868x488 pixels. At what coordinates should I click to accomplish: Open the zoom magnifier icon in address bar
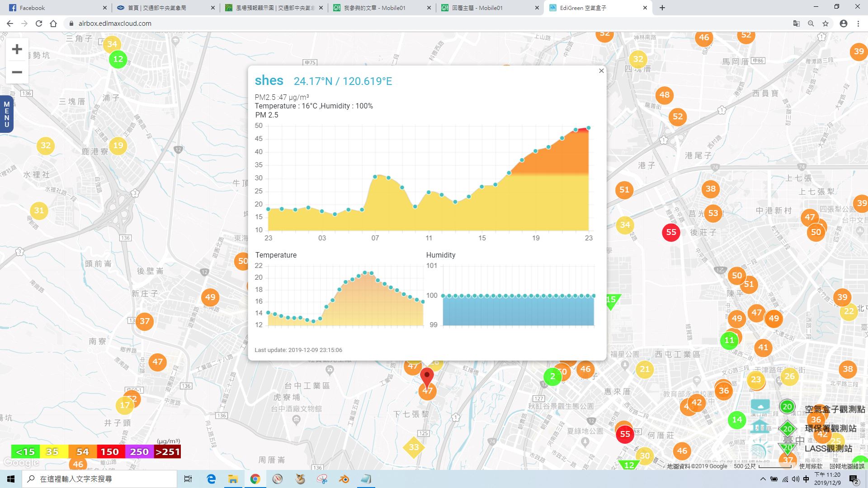coord(811,23)
